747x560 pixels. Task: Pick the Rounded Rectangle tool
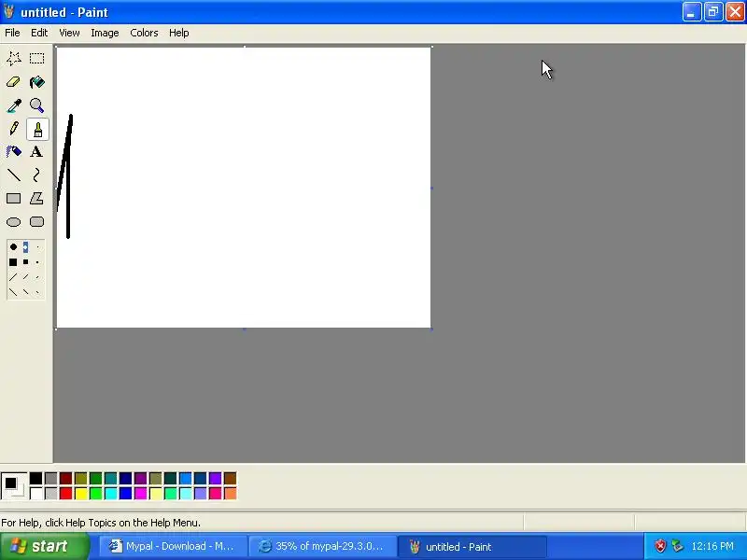(x=37, y=222)
